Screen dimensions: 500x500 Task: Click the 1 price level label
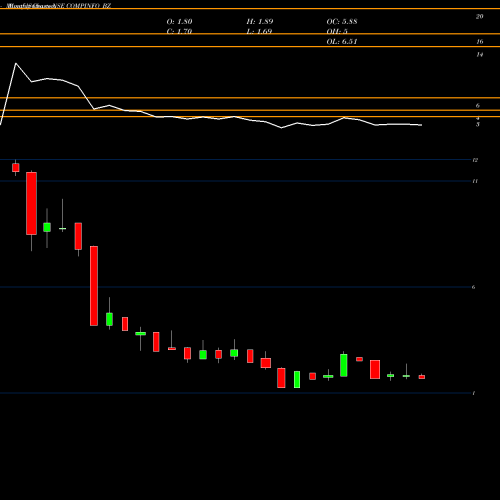474,393
